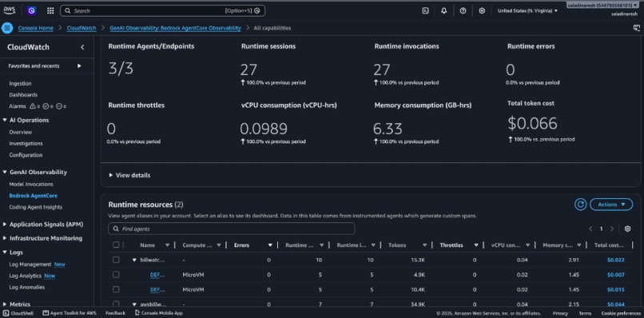Toggle the side navigation hamburger button
The height and width of the screenshot is (318, 644).
pyautogui.click(x=7, y=28)
